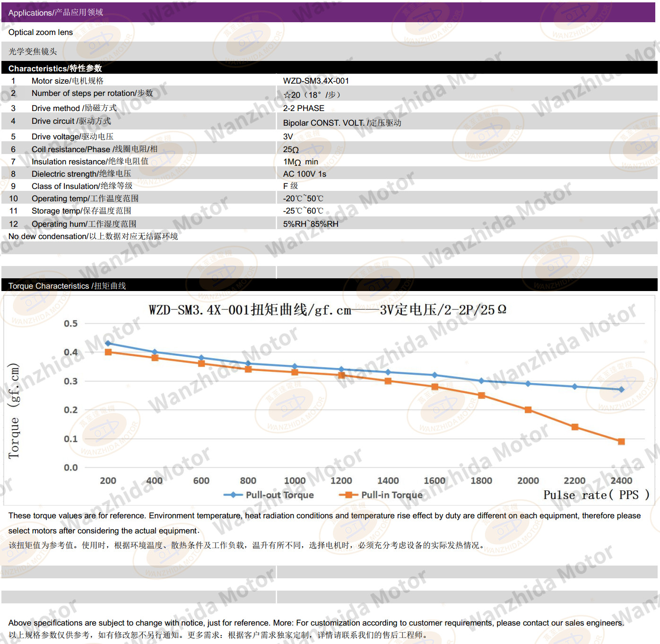Image resolution: width=660 pixels, height=644 pixels.
Task: Select the 'Characteristics/特性参数' header
Action: [55, 68]
